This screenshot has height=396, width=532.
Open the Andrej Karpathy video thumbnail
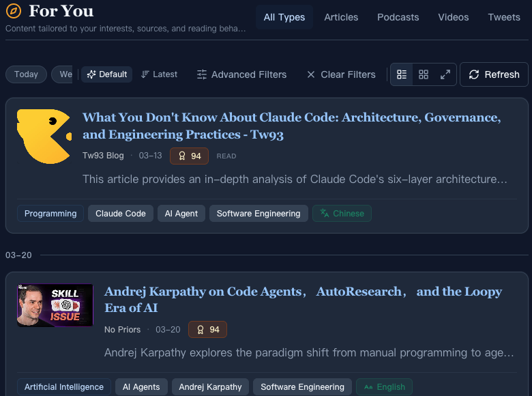(55, 305)
